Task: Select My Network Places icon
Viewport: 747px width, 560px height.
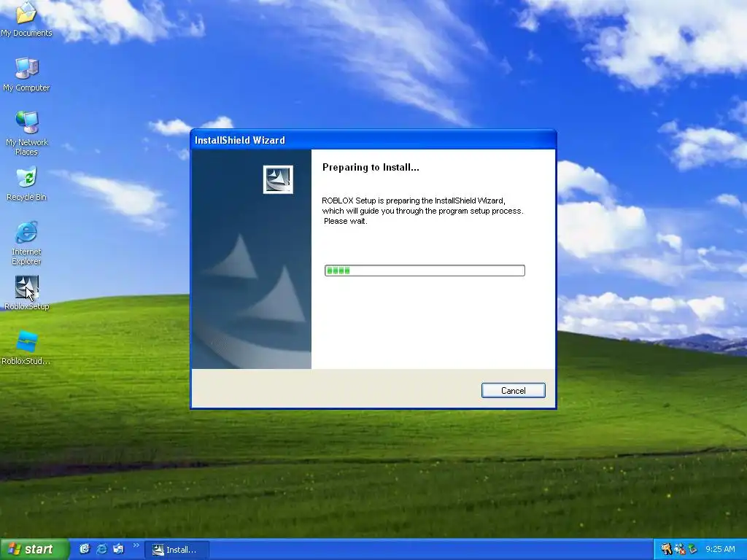Action: click(x=26, y=133)
